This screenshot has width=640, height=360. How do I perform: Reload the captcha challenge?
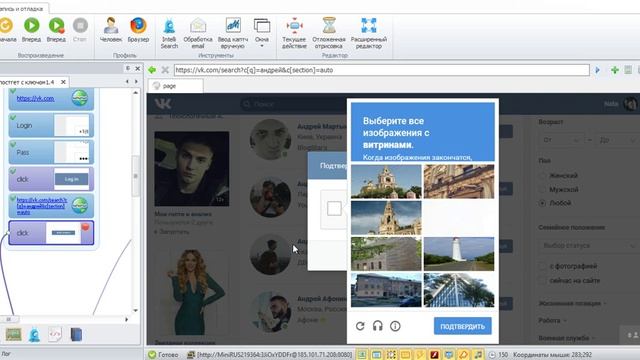tap(360, 326)
